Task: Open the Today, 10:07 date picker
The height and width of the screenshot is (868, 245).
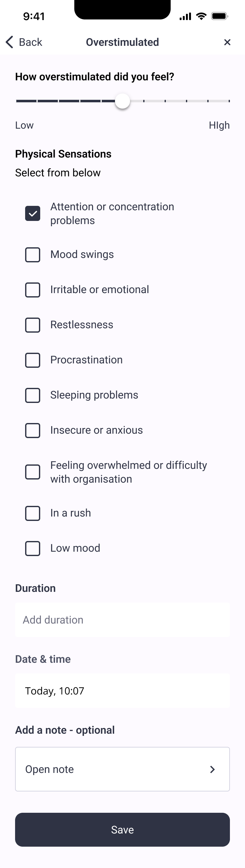Action: (x=122, y=691)
